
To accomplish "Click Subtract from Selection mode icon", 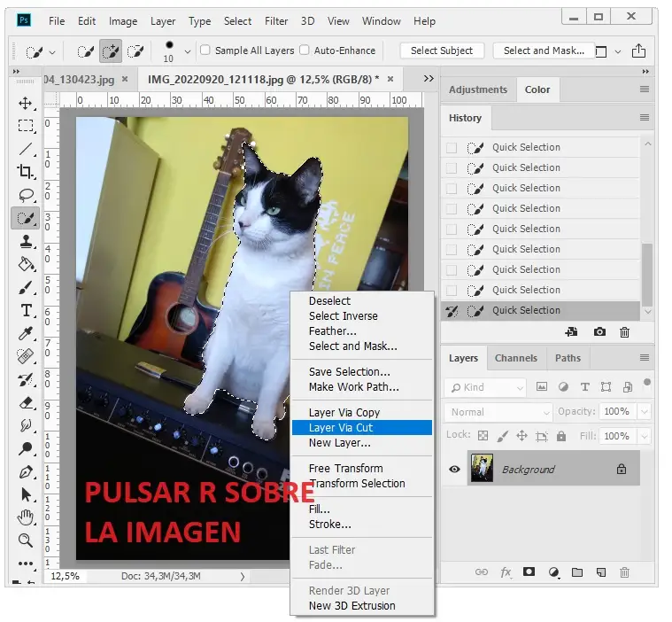I will [x=135, y=52].
